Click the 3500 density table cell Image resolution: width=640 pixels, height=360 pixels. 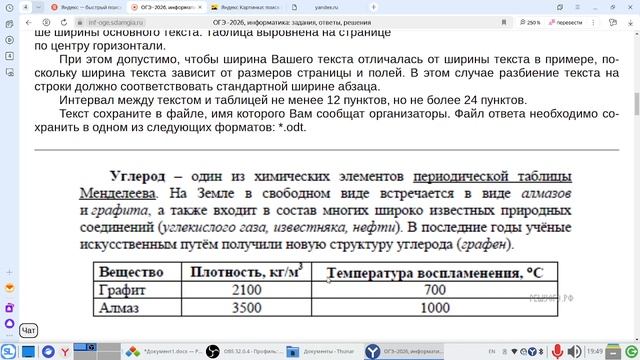pos(247,307)
